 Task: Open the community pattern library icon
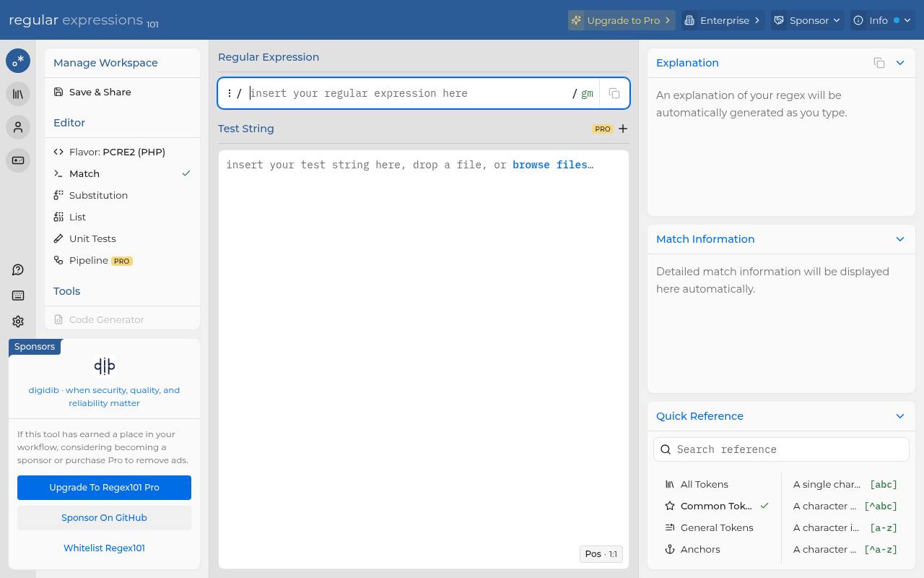(18, 94)
